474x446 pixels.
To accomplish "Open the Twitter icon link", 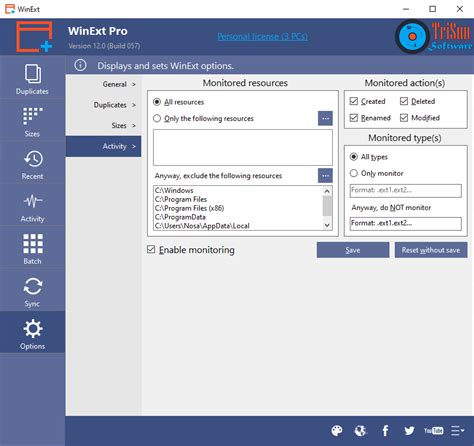I will point(409,431).
